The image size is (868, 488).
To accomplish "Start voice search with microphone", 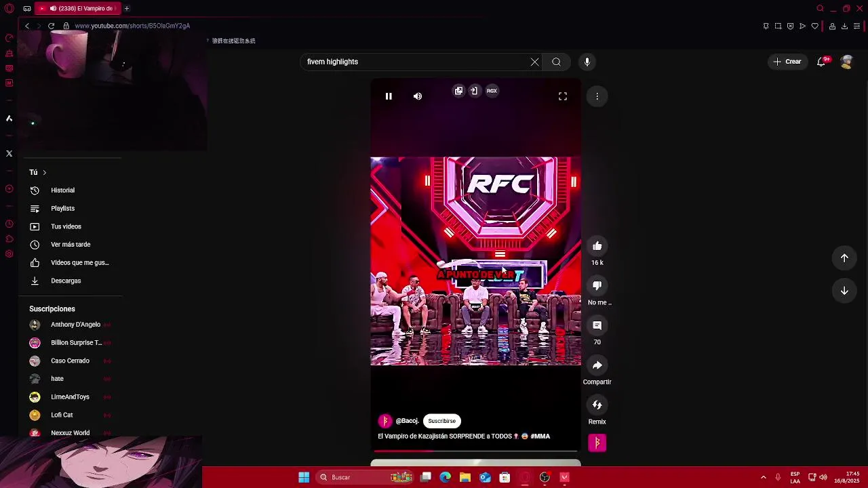I will (587, 62).
